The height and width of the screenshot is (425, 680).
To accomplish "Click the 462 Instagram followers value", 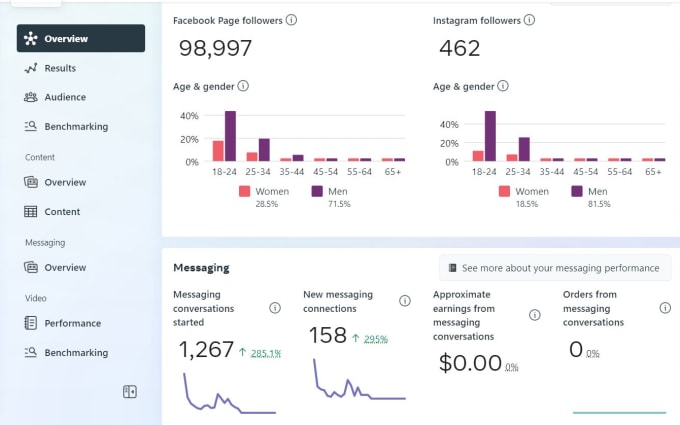I will pyautogui.click(x=460, y=48).
